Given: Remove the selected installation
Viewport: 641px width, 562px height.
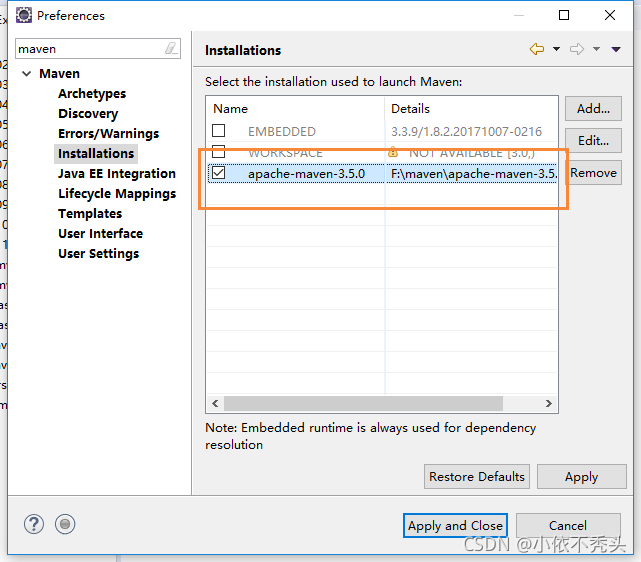Looking at the screenshot, I should point(593,172).
